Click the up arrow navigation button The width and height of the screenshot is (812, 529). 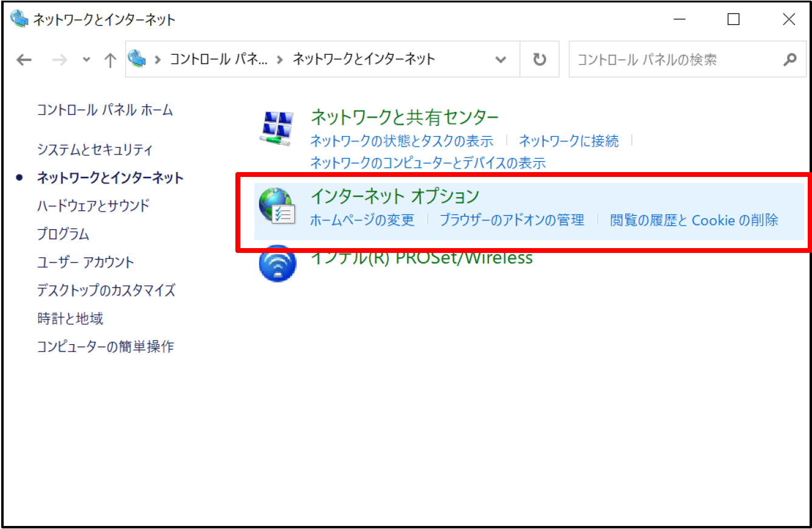110,60
